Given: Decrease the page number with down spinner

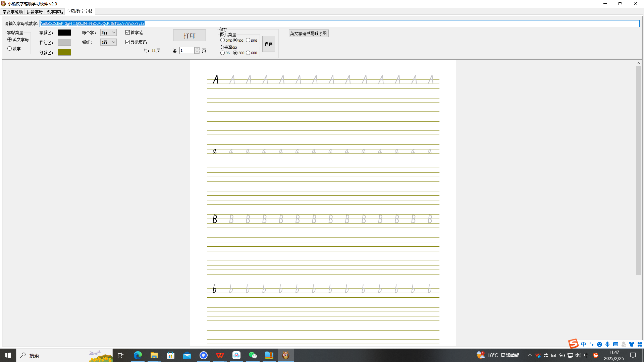Looking at the screenshot, I should pyautogui.click(x=197, y=52).
